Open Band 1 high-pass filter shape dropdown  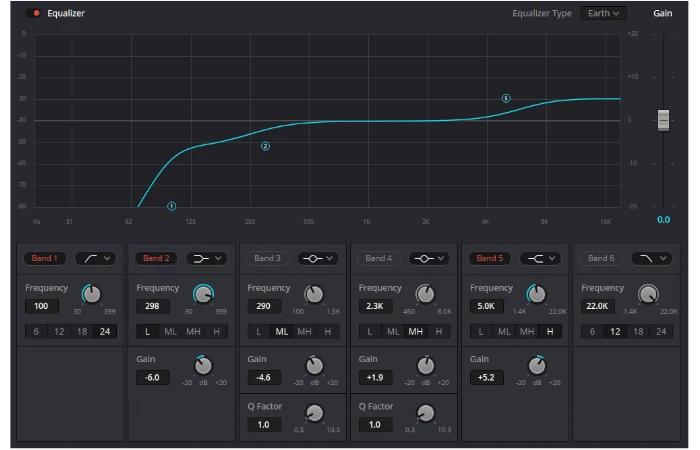point(96,258)
